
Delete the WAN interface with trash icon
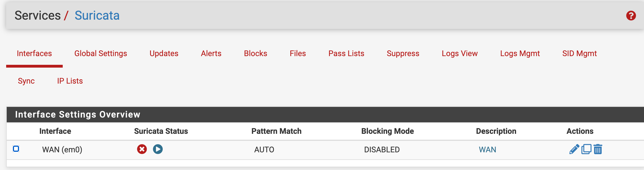coord(598,149)
